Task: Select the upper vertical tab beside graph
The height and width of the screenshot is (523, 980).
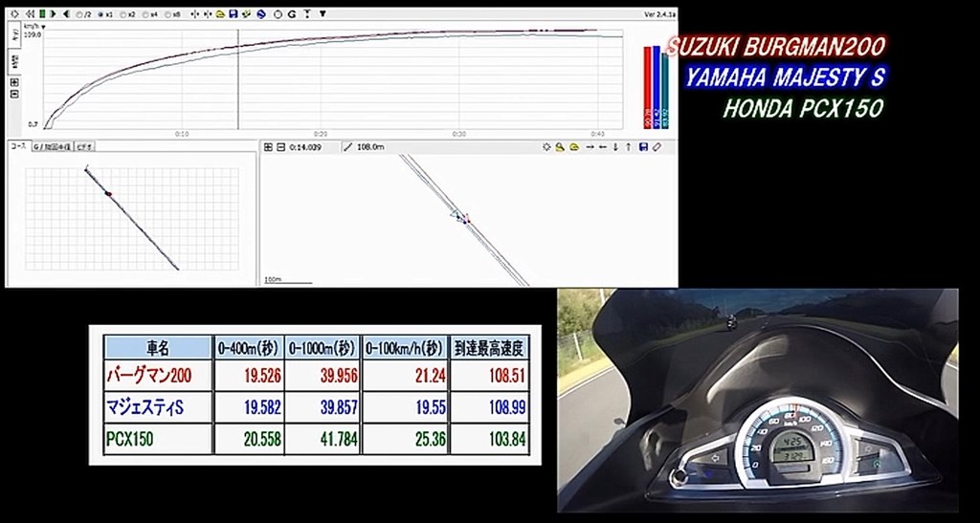Action: (x=14, y=37)
